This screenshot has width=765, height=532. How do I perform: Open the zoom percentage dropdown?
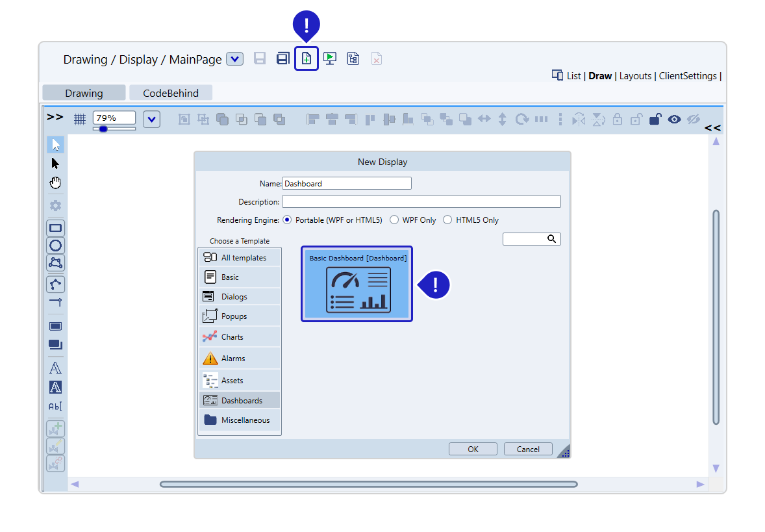coord(151,119)
